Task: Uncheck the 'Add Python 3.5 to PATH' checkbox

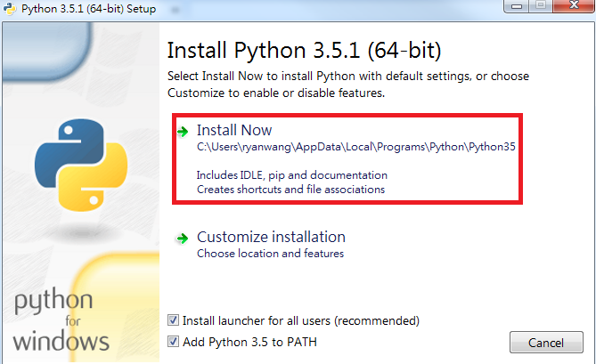Action: point(173,342)
